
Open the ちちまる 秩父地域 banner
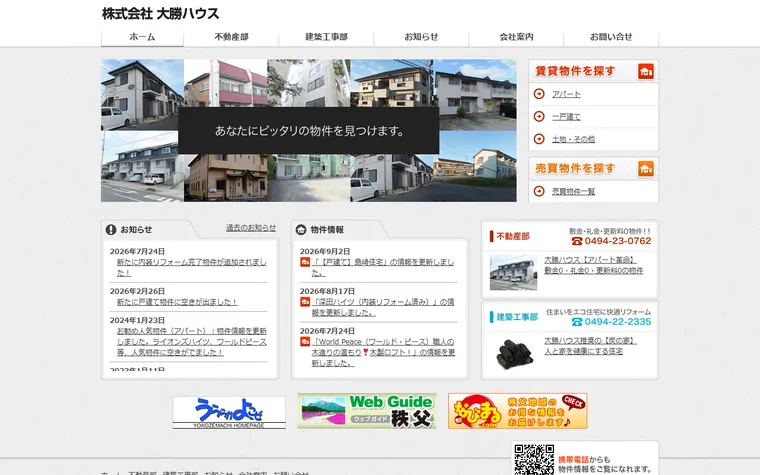(518, 411)
